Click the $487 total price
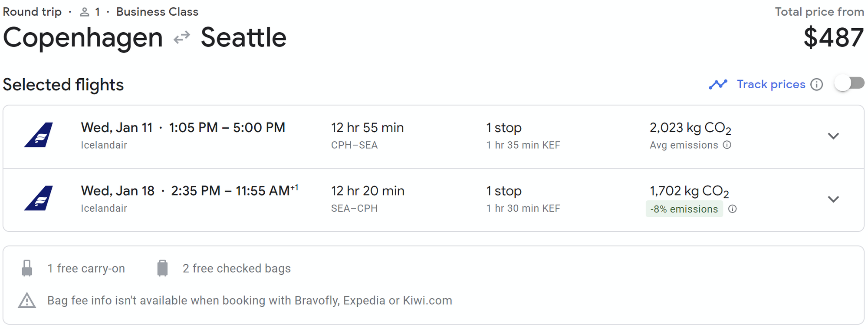Image resolution: width=868 pixels, height=329 pixels. (x=833, y=38)
